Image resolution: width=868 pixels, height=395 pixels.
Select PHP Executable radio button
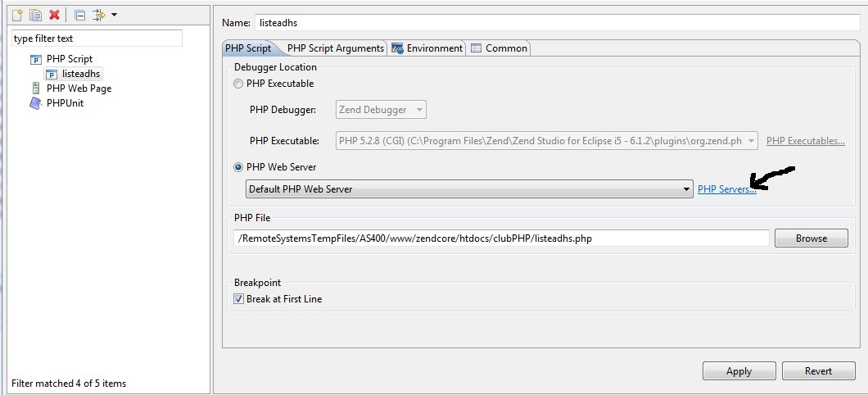tap(238, 84)
